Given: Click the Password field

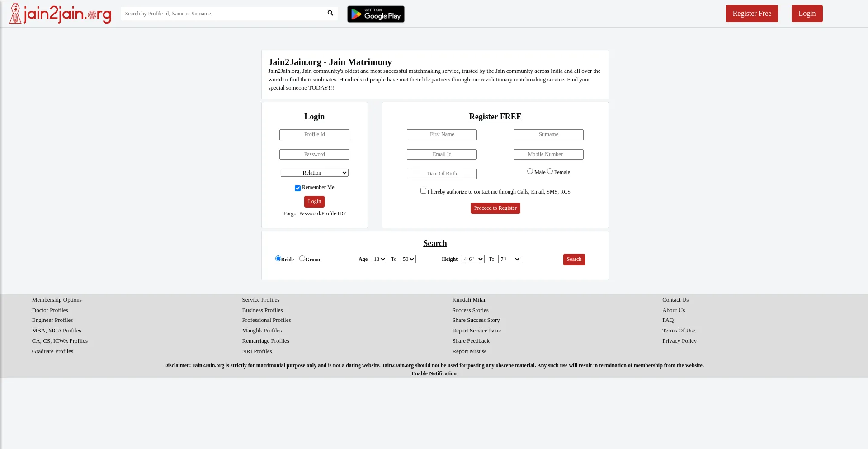Looking at the screenshot, I should click(x=314, y=155).
